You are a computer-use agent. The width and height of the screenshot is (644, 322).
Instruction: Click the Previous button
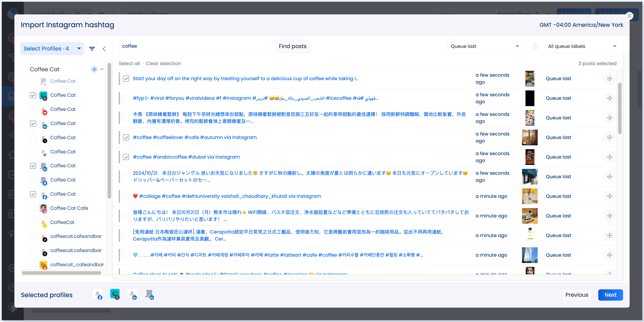[x=577, y=295]
